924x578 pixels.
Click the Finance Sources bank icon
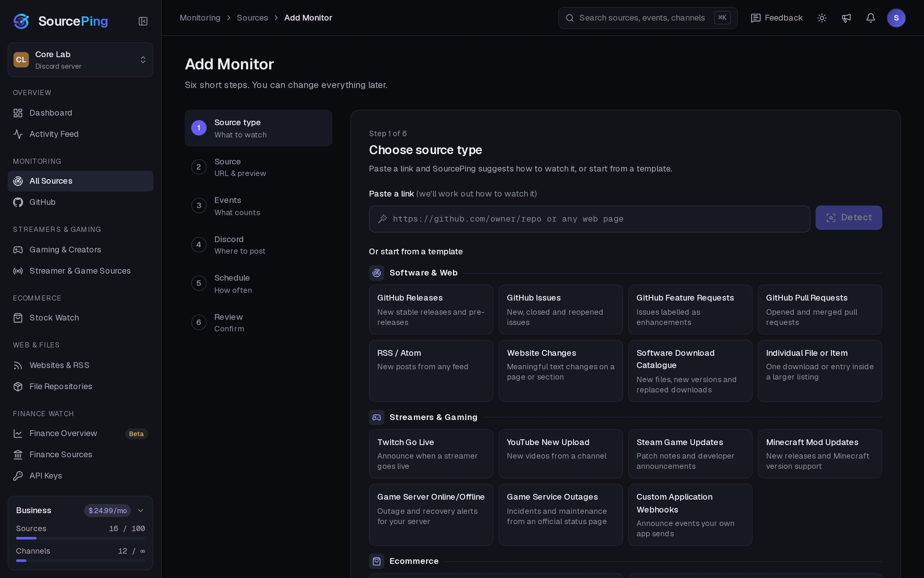pyautogui.click(x=18, y=454)
